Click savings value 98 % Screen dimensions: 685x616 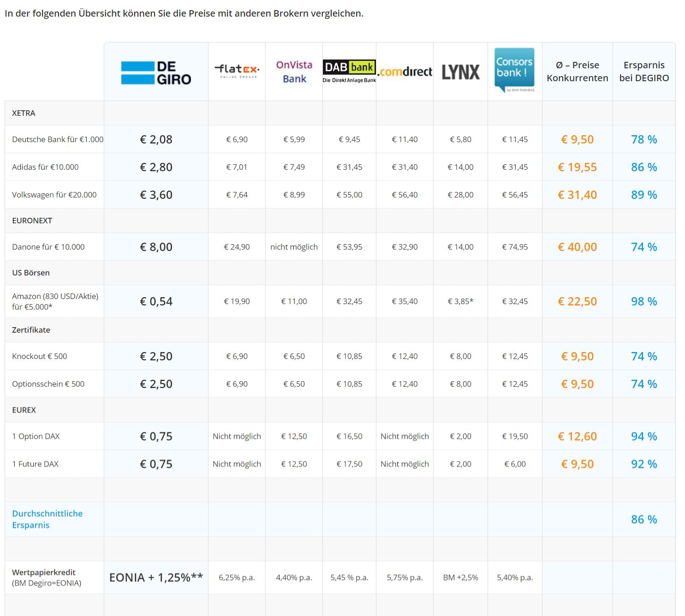pos(644,301)
